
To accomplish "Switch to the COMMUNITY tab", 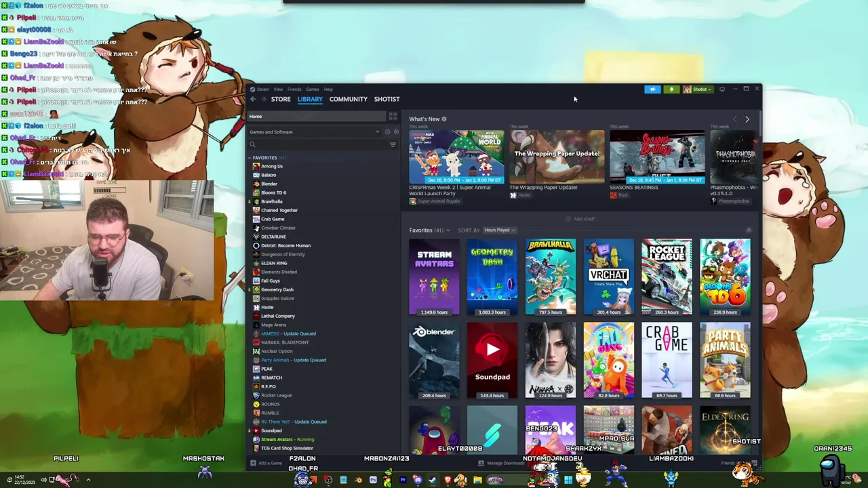I will [x=349, y=99].
